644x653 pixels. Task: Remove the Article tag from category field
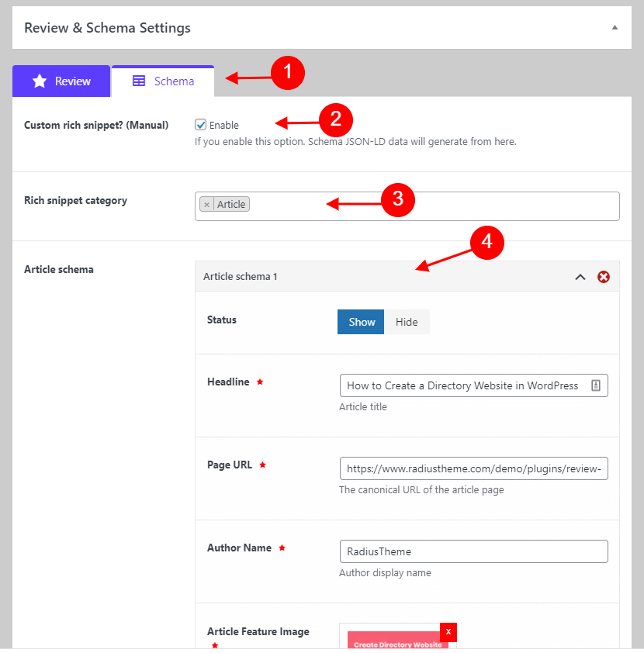(x=206, y=205)
